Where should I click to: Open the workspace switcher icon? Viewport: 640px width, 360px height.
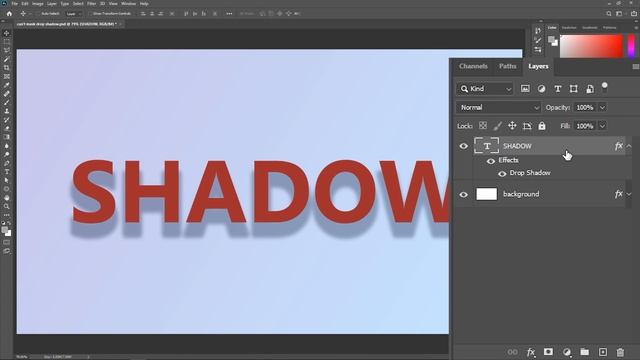tap(620, 13)
